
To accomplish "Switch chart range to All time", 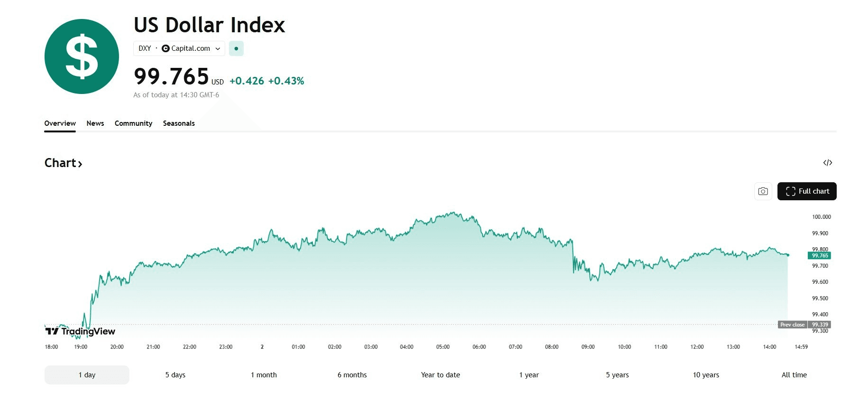I will click(x=794, y=375).
